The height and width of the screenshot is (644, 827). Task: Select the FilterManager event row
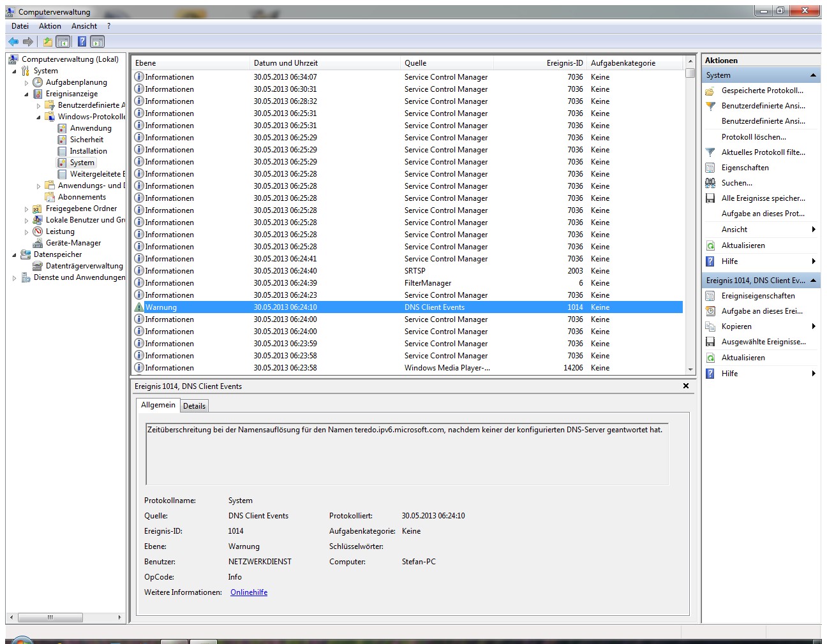pos(408,283)
